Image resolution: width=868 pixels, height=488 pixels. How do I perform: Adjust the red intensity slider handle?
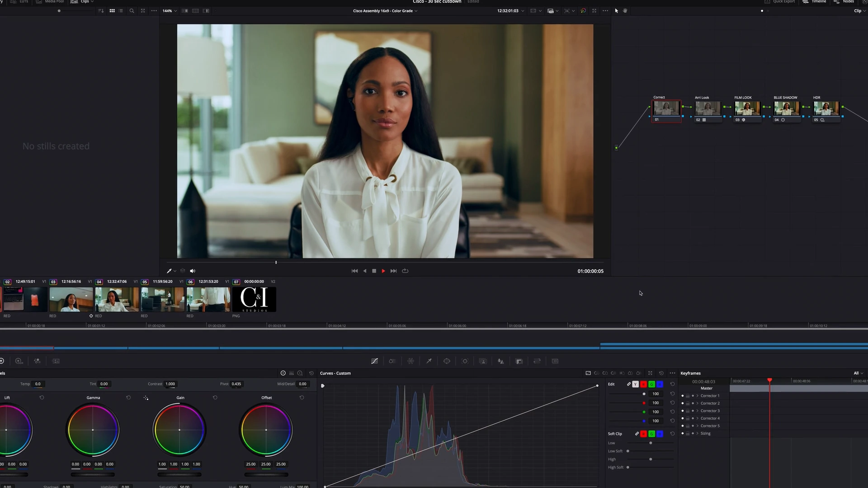pyautogui.click(x=644, y=403)
